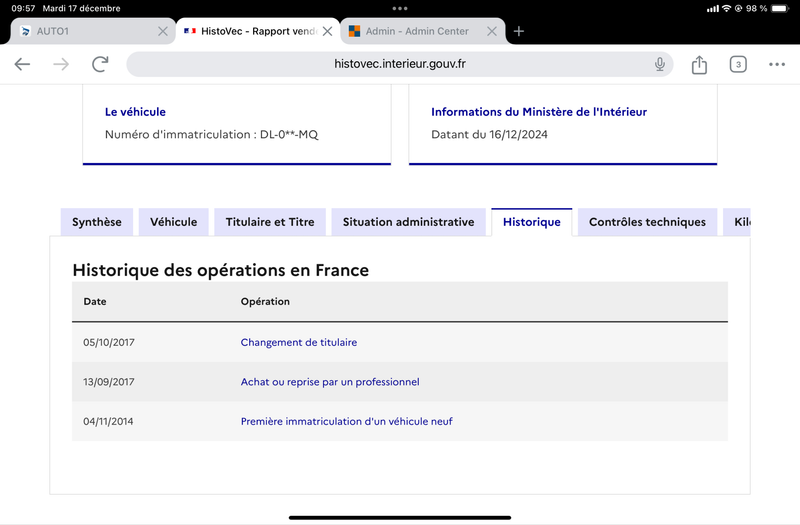
Task: Tap the three-dot multitasking indicator at top
Action: (399, 8)
